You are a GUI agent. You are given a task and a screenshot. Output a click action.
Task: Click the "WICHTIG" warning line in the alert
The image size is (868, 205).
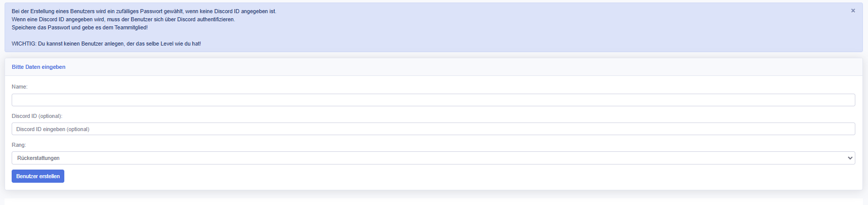[106, 44]
